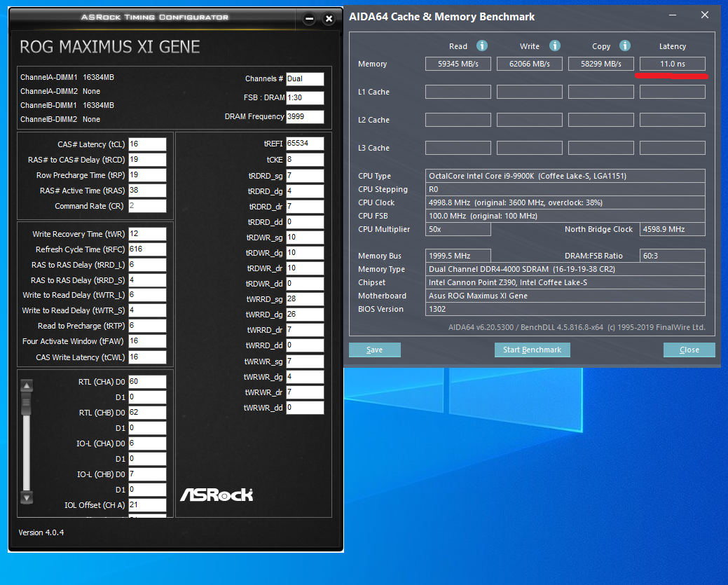This screenshot has height=585, width=728.
Task: Select the RTL (CHB) D0 field
Action: click(x=147, y=412)
